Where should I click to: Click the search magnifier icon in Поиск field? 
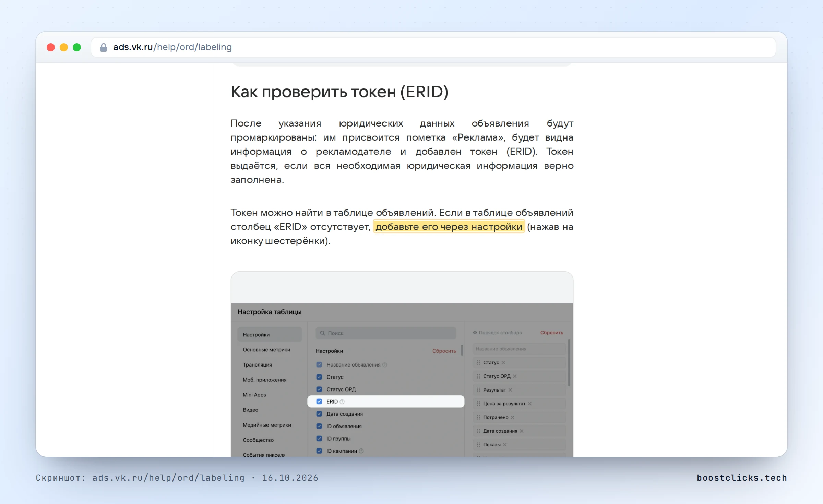pos(322,333)
